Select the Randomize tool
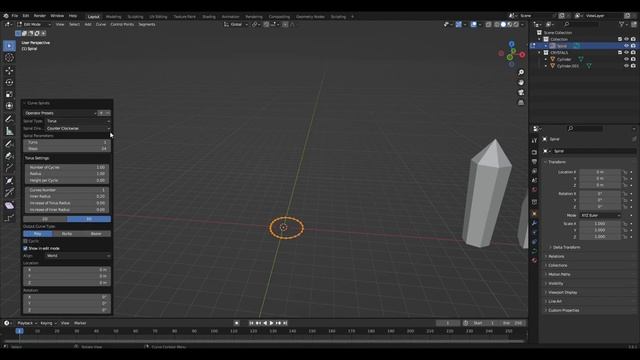 tap(9, 218)
